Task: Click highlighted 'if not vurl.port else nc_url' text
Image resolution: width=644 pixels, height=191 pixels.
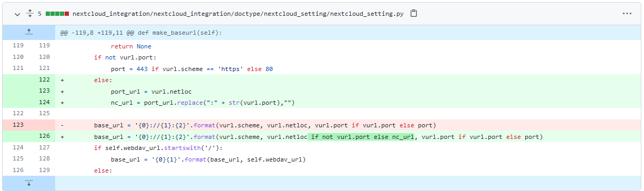Action: click(361, 137)
